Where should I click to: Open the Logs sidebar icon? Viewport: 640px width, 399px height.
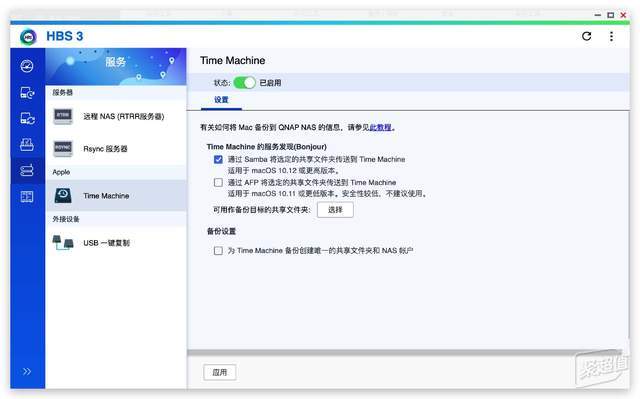pos(27,197)
